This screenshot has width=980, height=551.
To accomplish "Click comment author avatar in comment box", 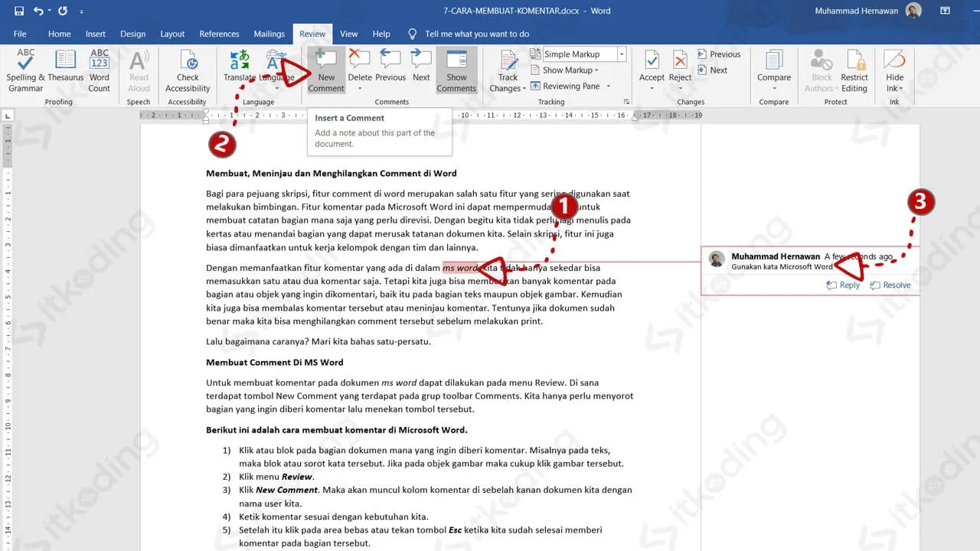I will [717, 259].
